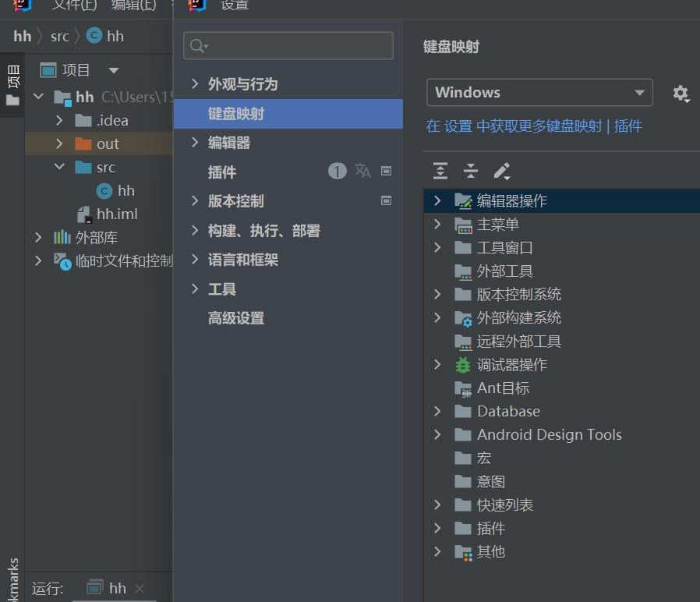Click the src breadcrumb in navigation bar

pos(60,36)
